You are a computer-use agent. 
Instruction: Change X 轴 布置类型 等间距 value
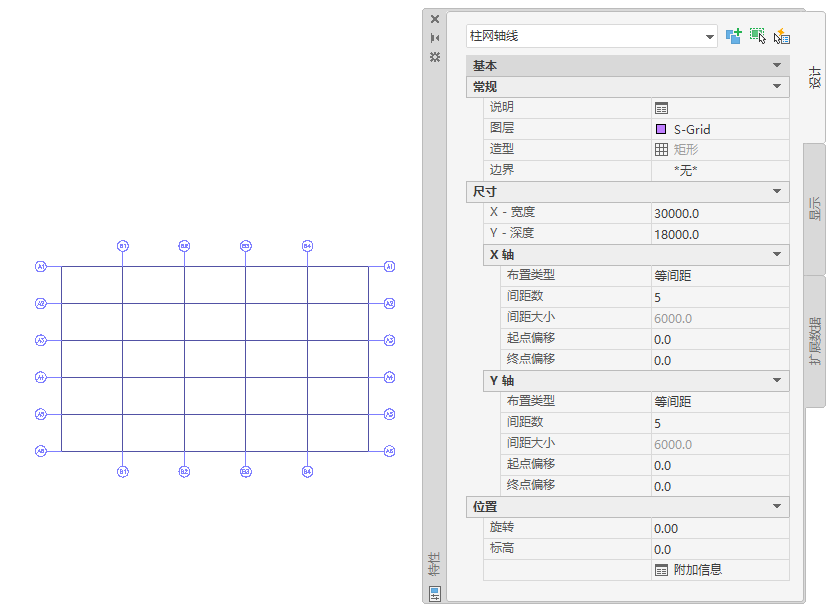720,276
